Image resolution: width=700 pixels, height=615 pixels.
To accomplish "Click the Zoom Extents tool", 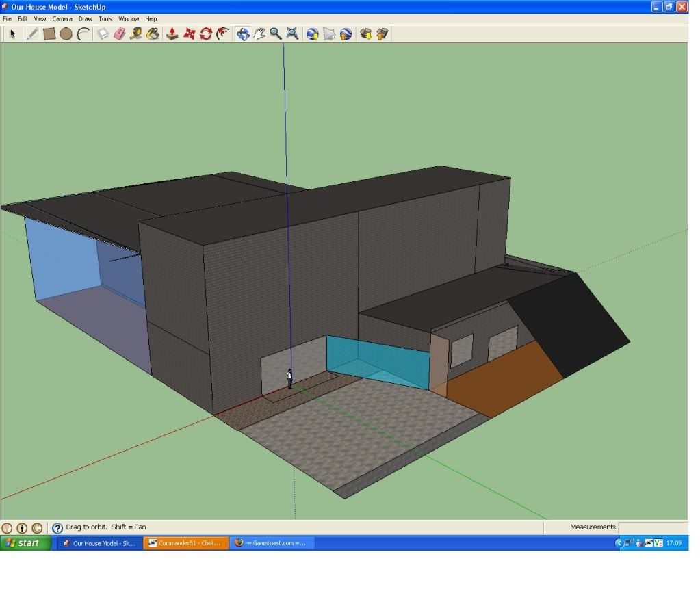I will click(x=292, y=34).
